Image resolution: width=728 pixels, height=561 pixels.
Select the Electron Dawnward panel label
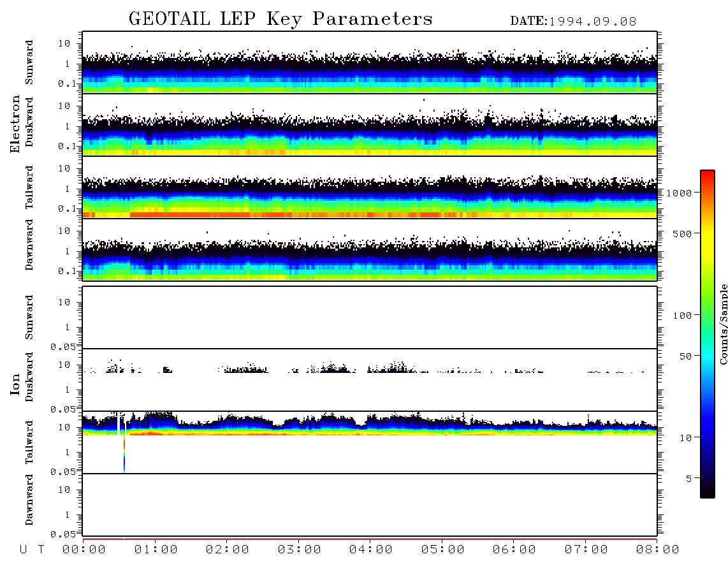pyautogui.click(x=29, y=245)
